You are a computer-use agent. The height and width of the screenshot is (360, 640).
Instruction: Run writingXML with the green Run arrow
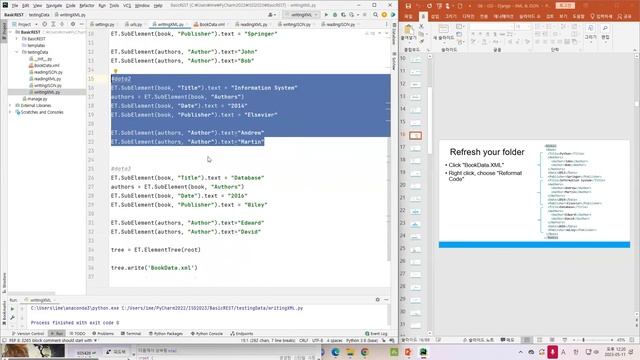click(x=326, y=15)
